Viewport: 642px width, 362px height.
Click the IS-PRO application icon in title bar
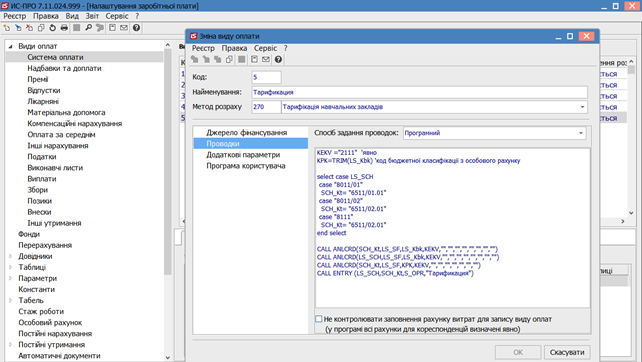coord(5,6)
